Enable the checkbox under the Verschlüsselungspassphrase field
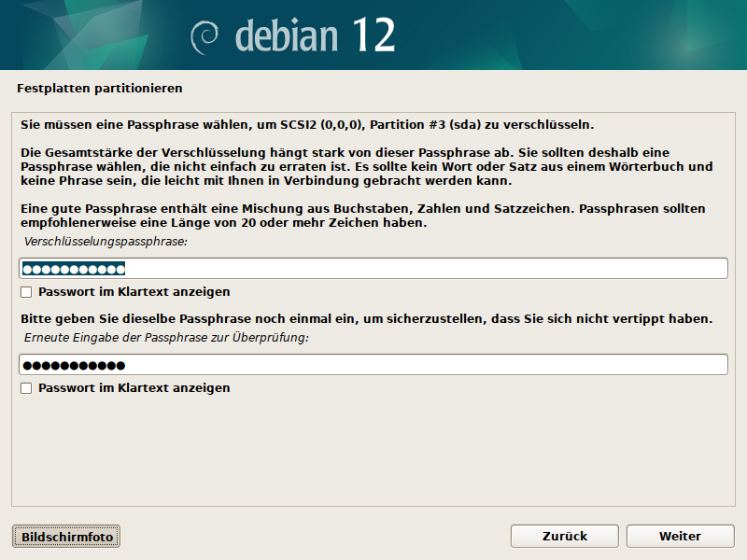 pyautogui.click(x=26, y=292)
